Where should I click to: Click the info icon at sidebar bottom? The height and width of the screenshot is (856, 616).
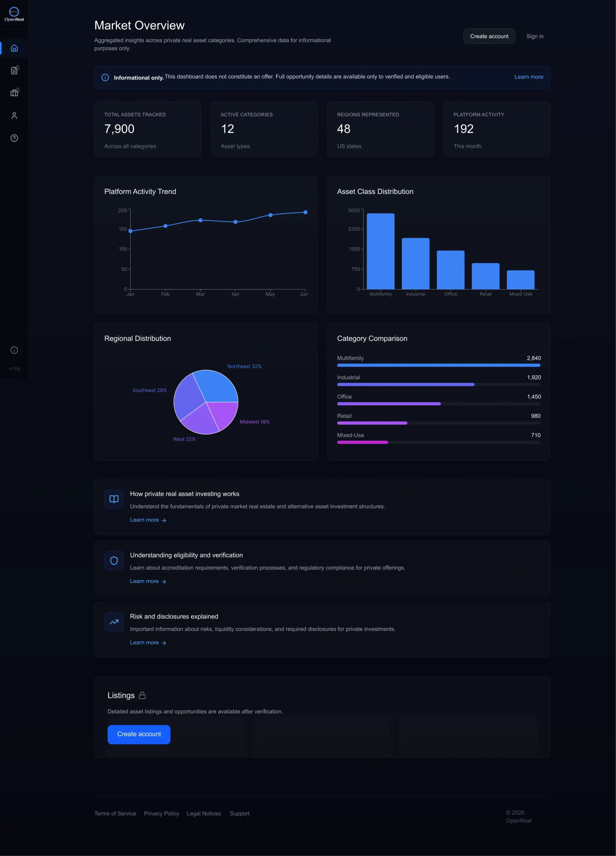[14, 350]
